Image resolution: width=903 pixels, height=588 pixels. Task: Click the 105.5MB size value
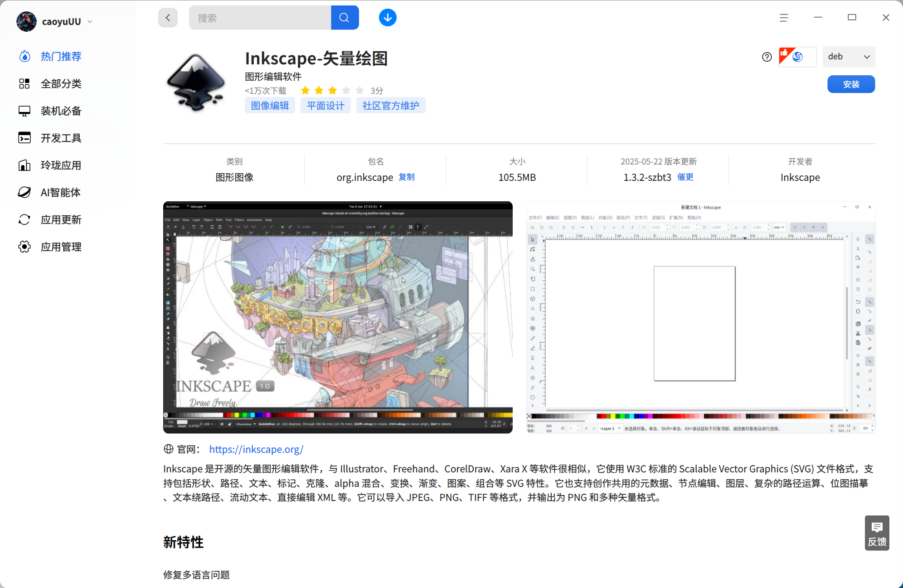tap(517, 177)
